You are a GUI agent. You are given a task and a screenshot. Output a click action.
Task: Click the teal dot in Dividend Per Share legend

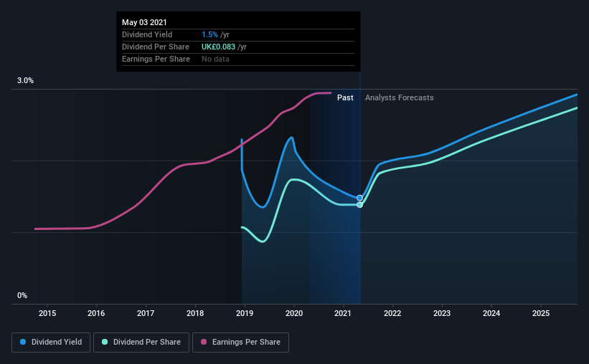pos(105,342)
